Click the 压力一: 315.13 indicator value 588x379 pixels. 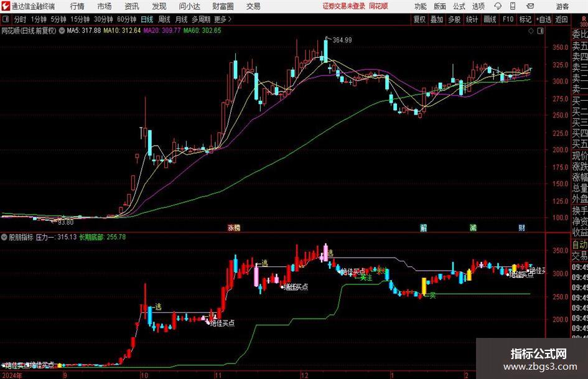56,237
